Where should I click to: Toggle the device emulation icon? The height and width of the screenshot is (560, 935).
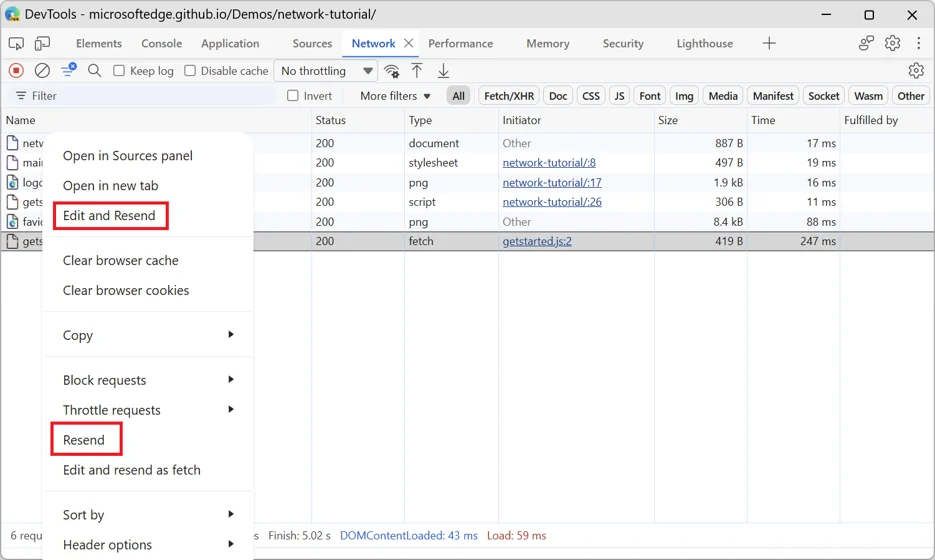[x=42, y=44]
